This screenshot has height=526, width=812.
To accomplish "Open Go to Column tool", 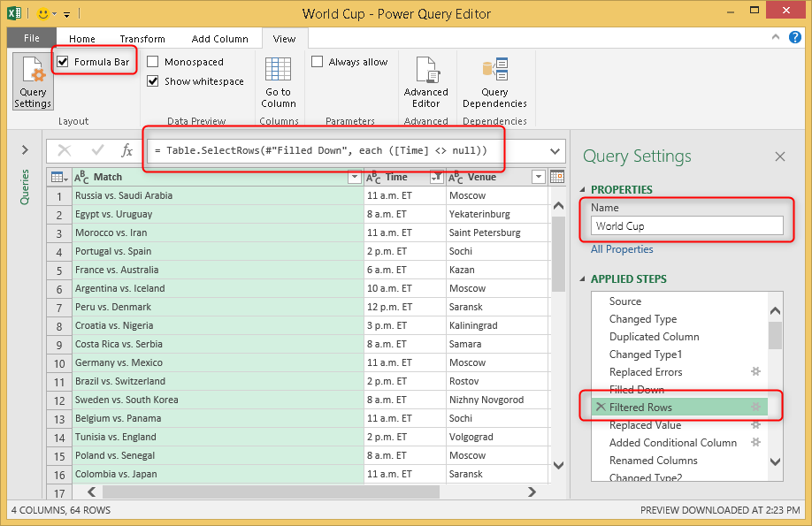I will [278, 82].
